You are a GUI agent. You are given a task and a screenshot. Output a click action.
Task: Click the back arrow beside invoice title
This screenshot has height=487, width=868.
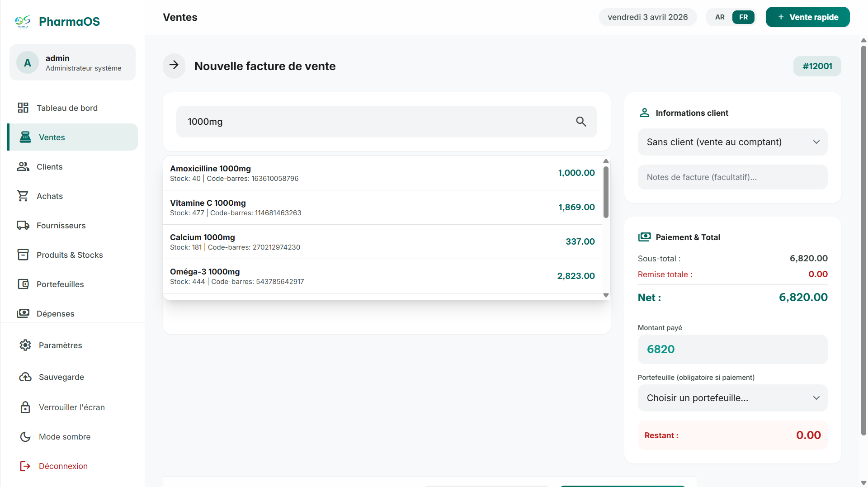[x=174, y=66]
